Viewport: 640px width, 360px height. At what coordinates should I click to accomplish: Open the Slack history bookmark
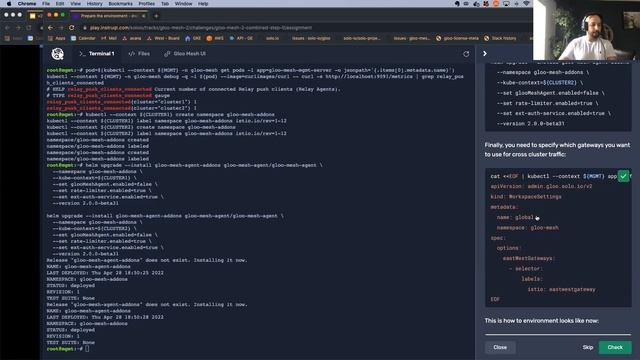point(500,38)
